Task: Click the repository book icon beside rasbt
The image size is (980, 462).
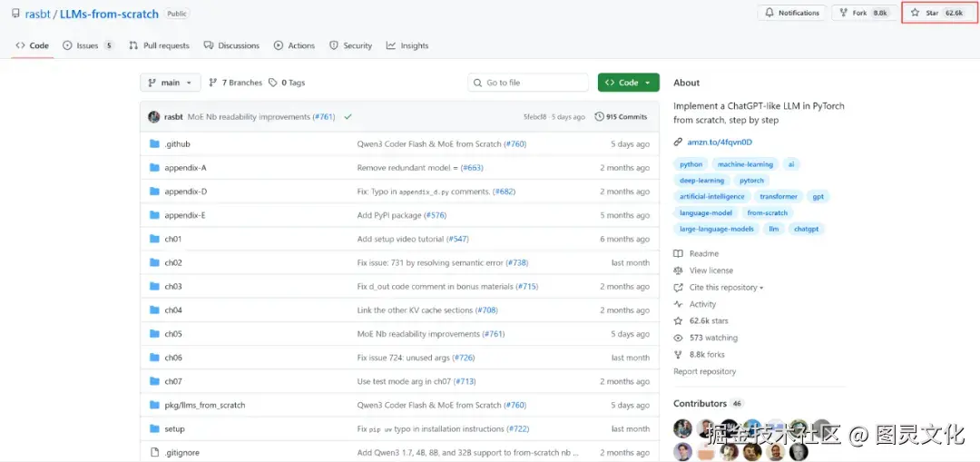Action: point(15,14)
